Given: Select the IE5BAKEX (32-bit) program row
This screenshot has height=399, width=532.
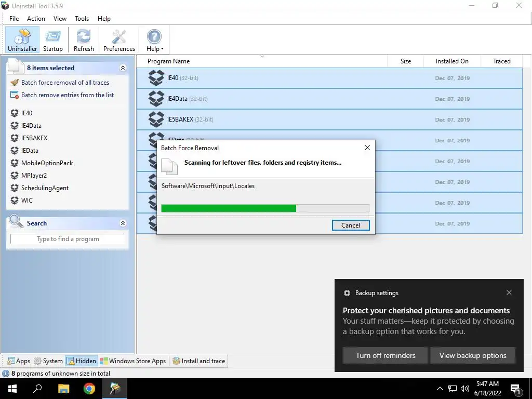Looking at the screenshot, I should (x=329, y=119).
